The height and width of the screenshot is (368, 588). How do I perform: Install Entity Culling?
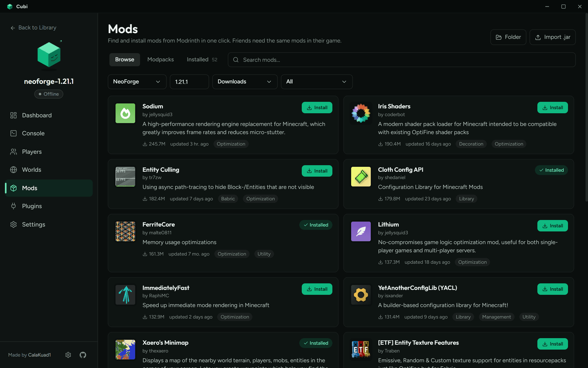pyautogui.click(x=317, y=171)
